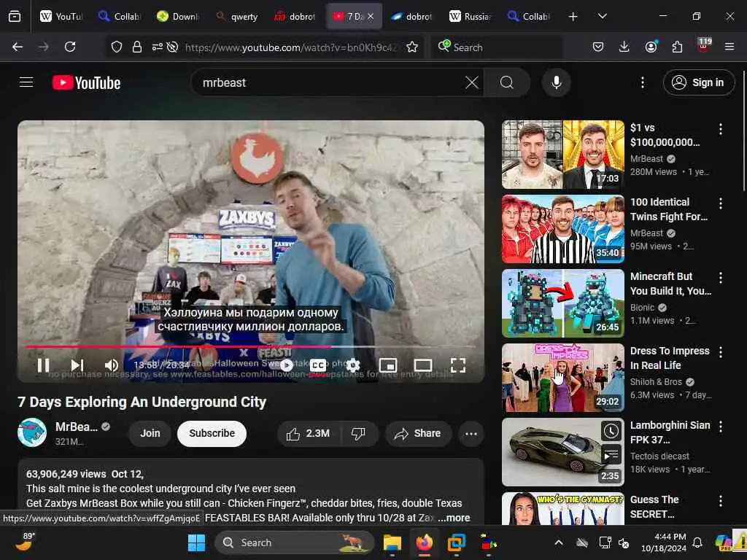Toggle the autoplay switch in player

point(286,365)
